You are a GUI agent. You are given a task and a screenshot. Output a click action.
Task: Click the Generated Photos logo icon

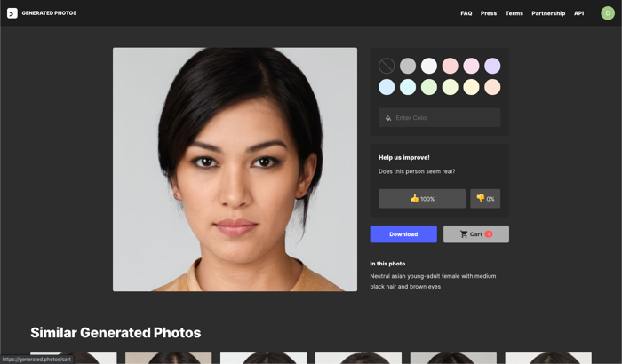click(x=12, y=13)
